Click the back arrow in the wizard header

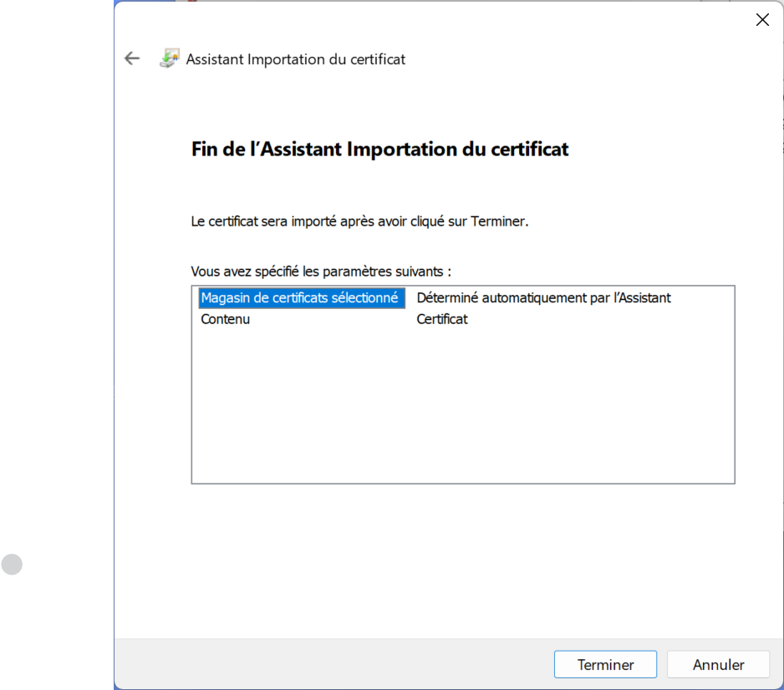(132, 58)
